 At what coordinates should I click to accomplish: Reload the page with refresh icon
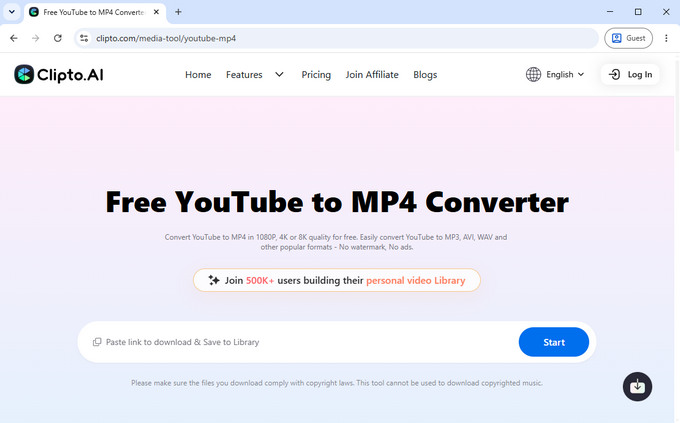(x=58, y=38)
